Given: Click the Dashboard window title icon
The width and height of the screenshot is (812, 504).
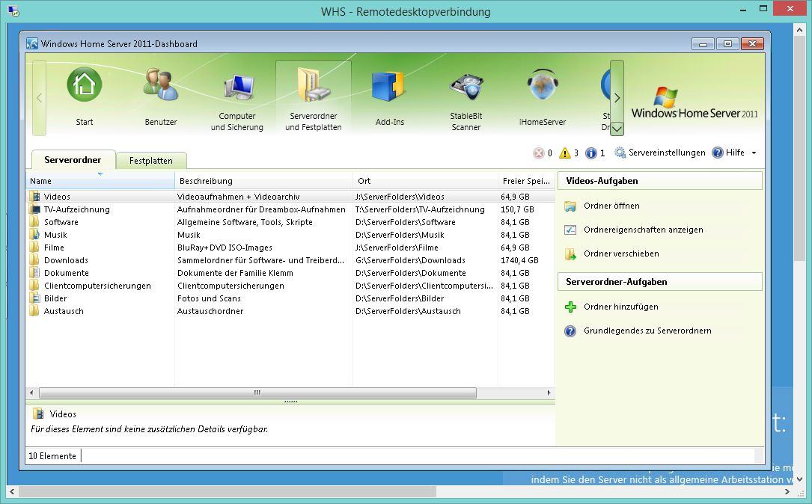Looking at the screenshot, I should pyautogui.click(x=32, y=43).
